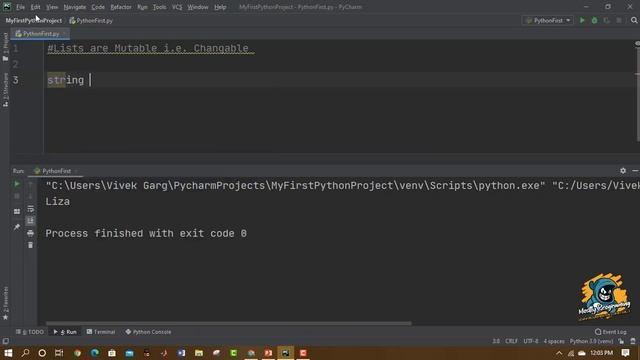Click the Stop icon in the top toolbar
This screenshot has width=640, height=360.
pos(619,20)
